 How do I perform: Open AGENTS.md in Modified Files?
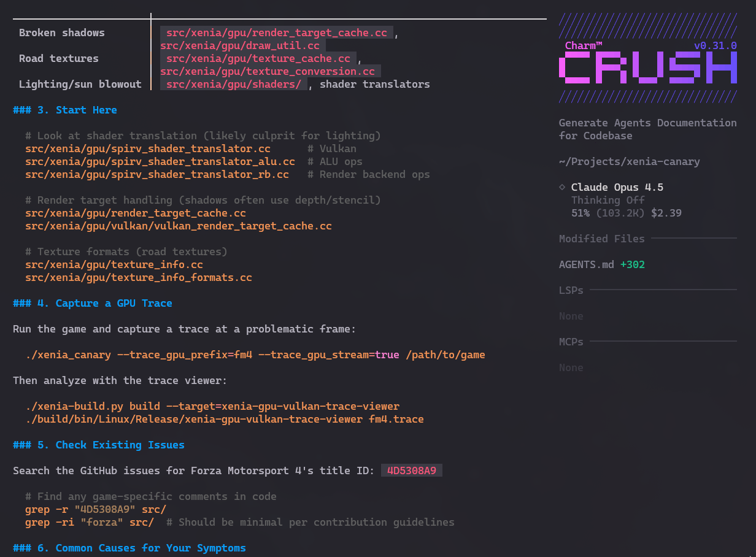click(x=586, y=264)
